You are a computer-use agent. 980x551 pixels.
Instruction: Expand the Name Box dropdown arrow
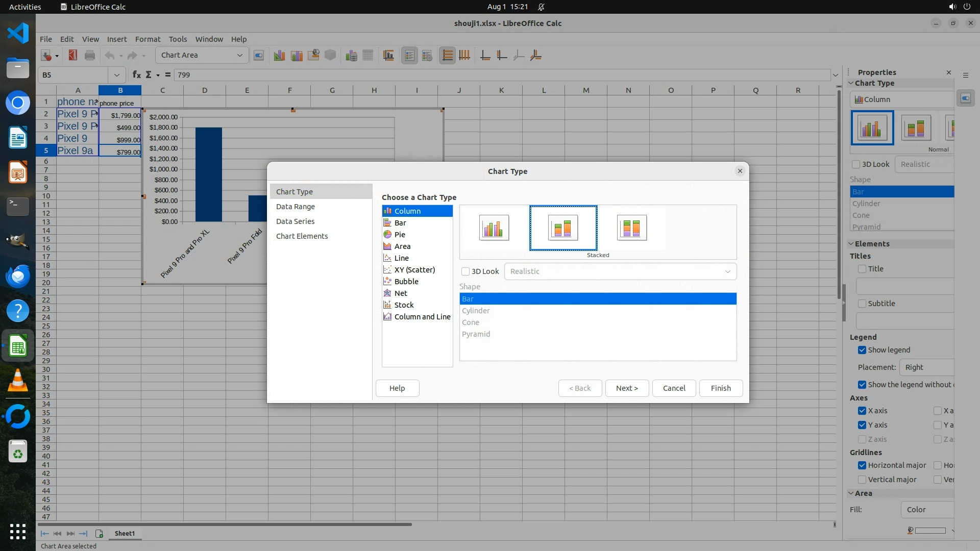click(x=117, y=75)
